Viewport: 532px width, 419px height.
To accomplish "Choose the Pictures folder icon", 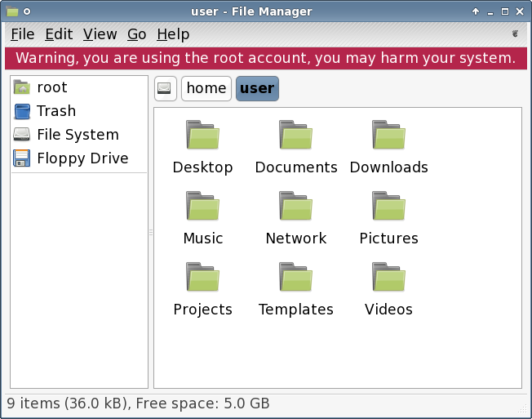I will pyautogui.click(x=388, y=206).
